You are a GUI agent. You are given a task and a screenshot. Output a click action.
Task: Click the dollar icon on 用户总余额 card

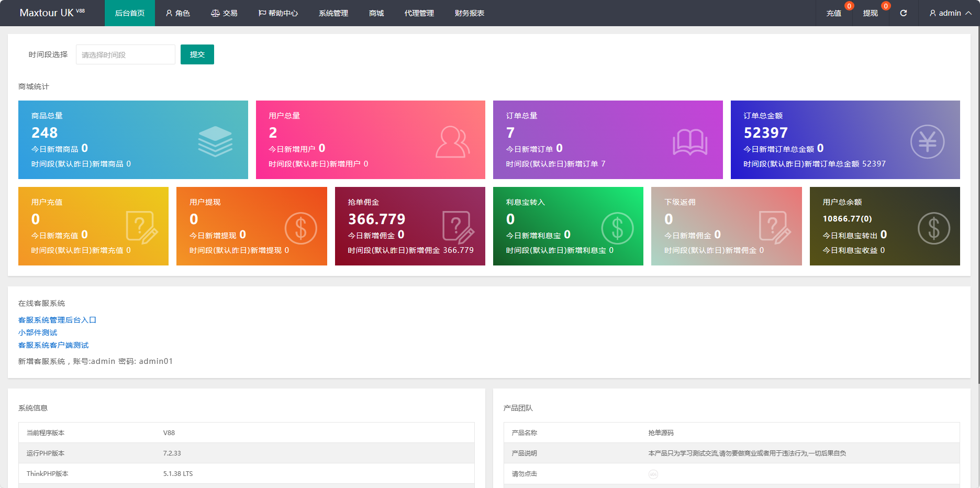pyautogui.click(x=933, y=228)
